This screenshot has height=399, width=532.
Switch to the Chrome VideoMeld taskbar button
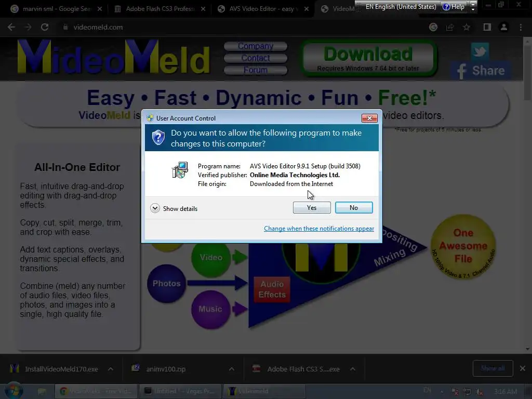(x=96, y=391)
